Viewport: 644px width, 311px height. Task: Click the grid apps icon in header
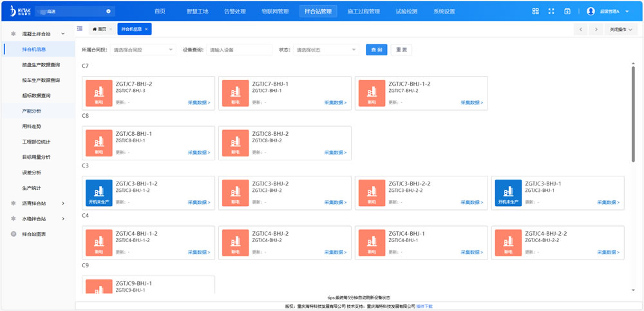click(535, 12)
